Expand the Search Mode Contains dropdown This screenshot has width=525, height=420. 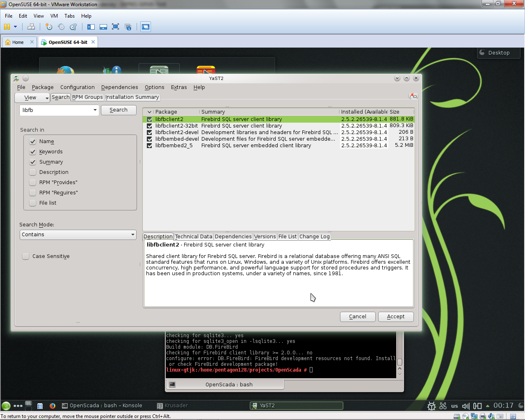coord(78,235)
